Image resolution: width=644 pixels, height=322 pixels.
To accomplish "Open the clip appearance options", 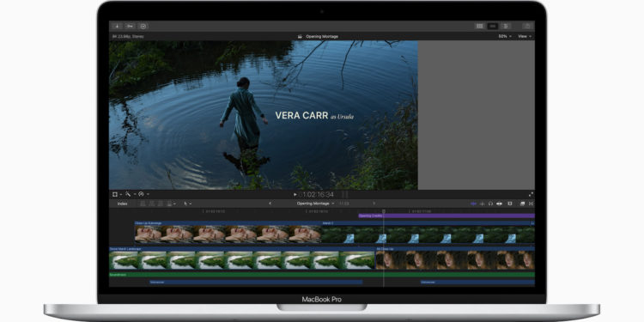I will 510,204.
